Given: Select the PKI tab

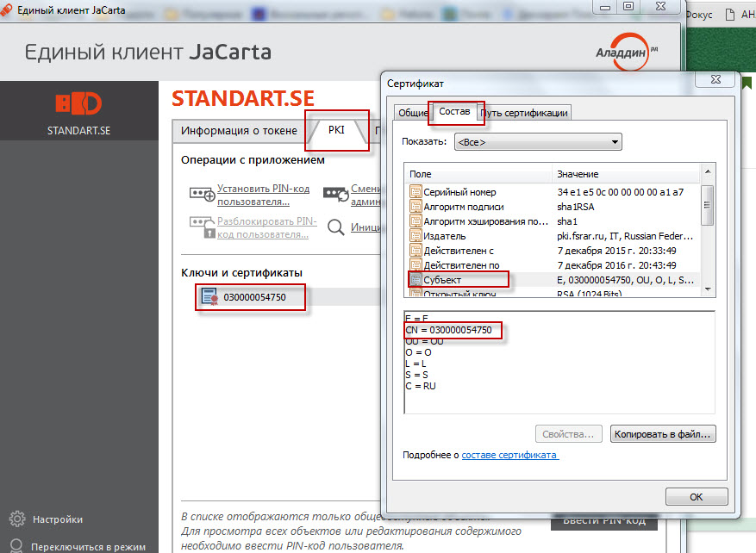Looking at the screenshot, I should point(336,129).
